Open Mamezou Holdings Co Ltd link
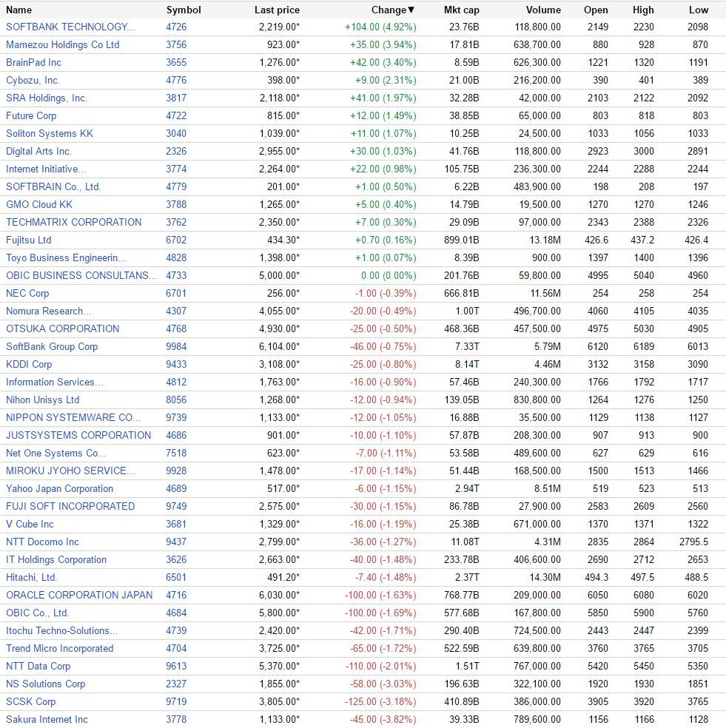The image size is (726, 728). click(x=63, y=44)
